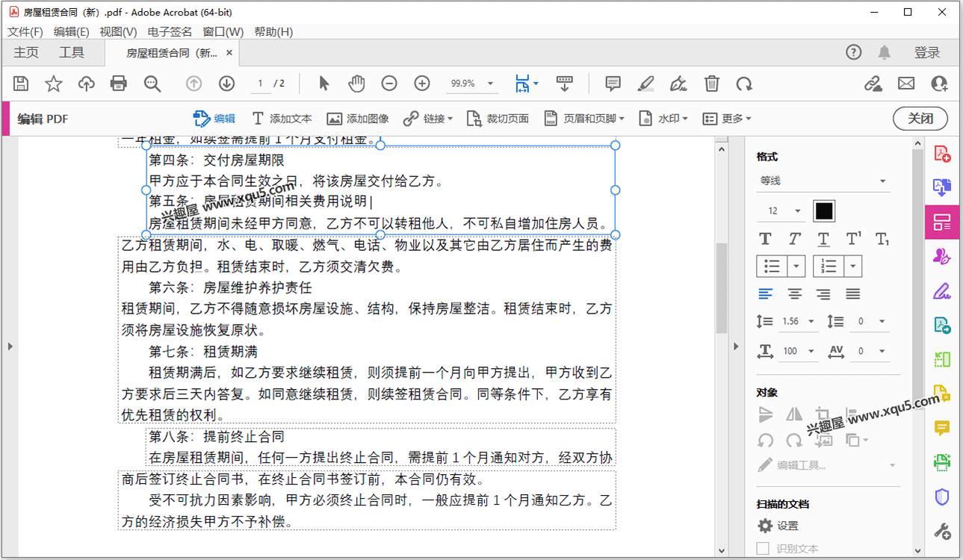
Task: Close the 房屋租赁合同 document tab
Action: click(229, 53)
